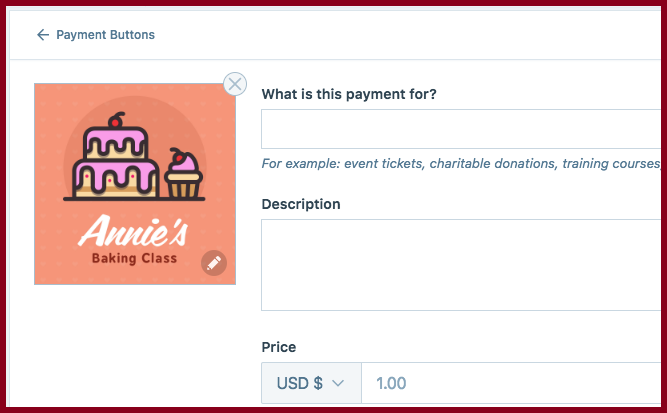
Task: Click the back arrow icon
Action: 43,34
